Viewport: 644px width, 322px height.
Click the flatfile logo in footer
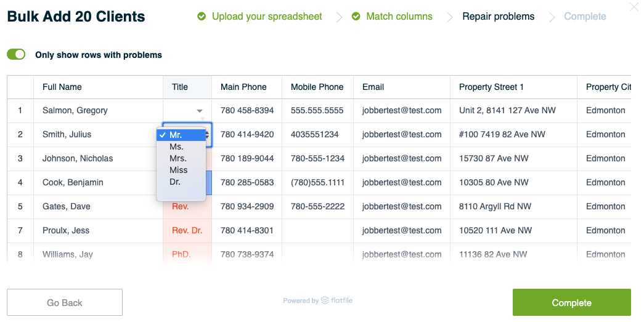(336, 300)
